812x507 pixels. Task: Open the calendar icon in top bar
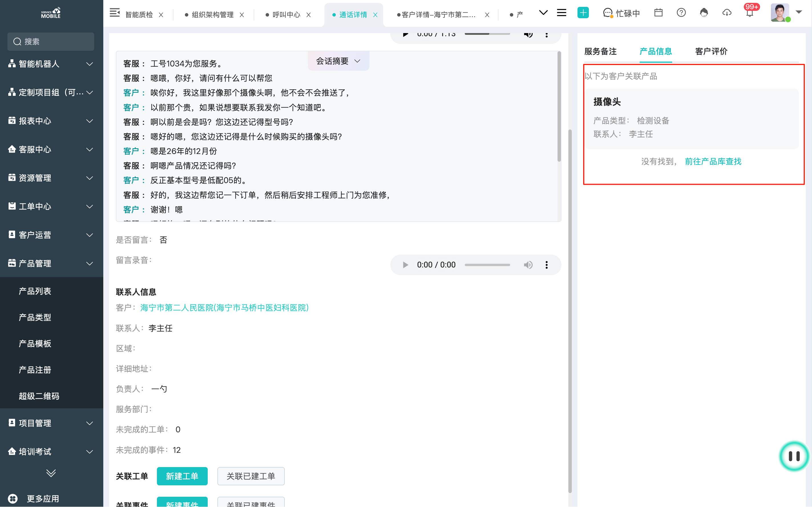(x=658, y=13)
